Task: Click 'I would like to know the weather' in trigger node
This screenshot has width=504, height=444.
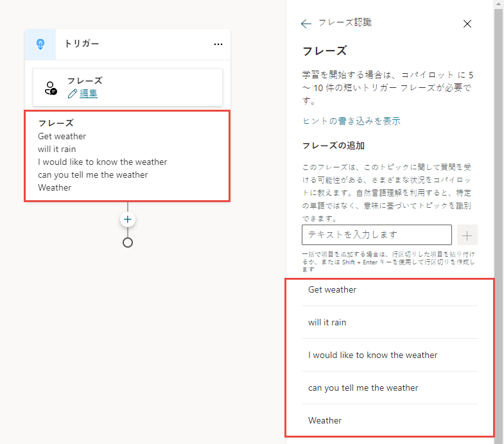Action: click(103, 162)
